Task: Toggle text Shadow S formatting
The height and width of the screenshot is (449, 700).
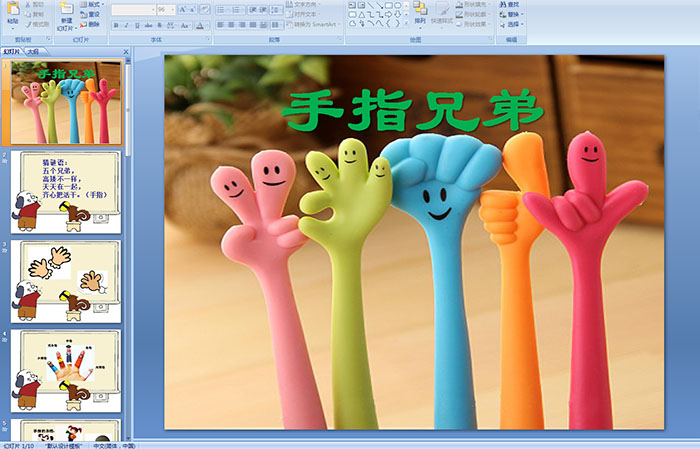Action: 159,25
